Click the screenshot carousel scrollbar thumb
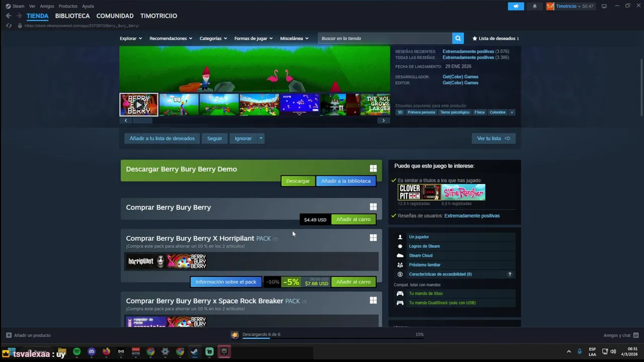Viewport: 644px width, 362px height. click(x=142, y=121)
